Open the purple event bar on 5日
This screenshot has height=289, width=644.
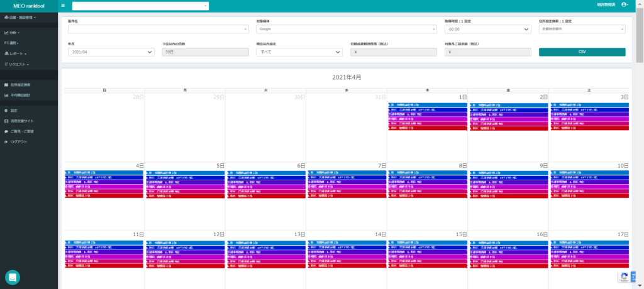point(185,182)
